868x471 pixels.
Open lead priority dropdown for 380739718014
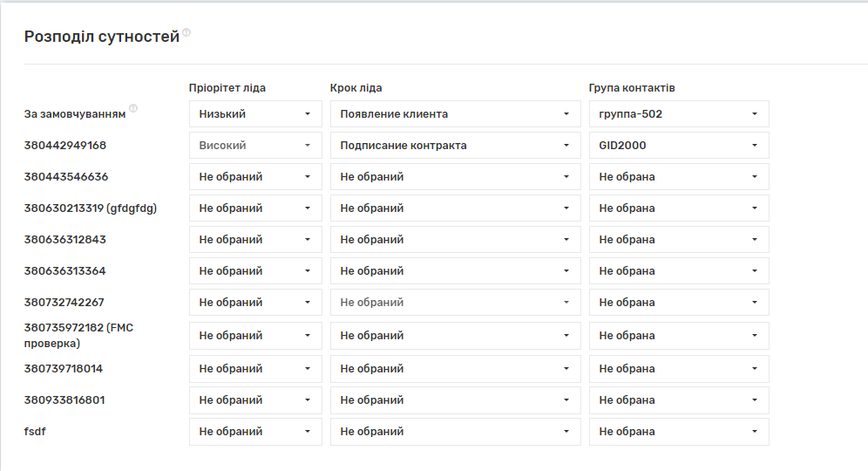255,369
